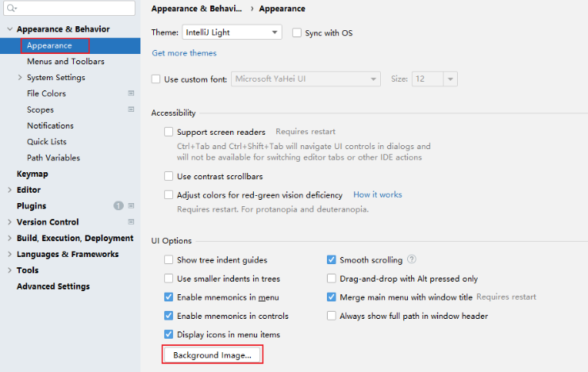This screenshot has height=372, width=588.
Task: Click the project-level icon beside Version Control
Action: click(131, 221)
